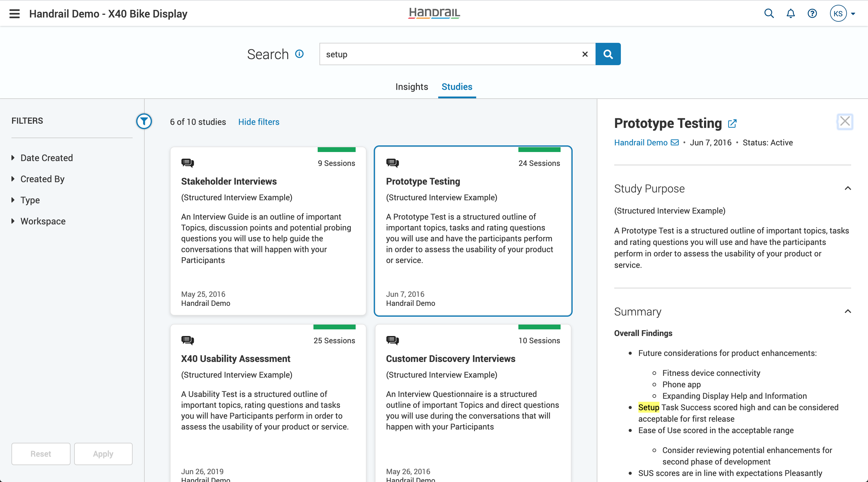Expand the Type filter
868x482 pixels.
[26, 200]
